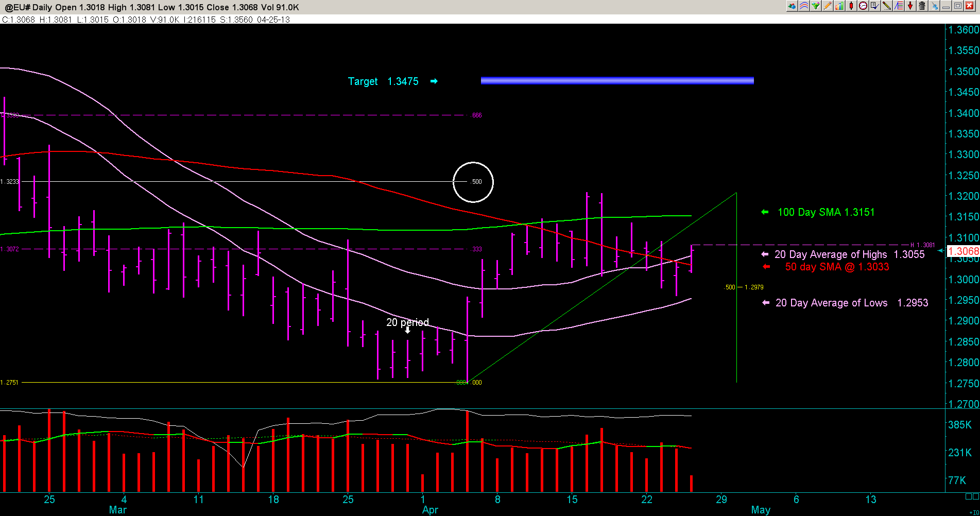Click the 'May' month label on time axis
Image resolution: width=980 pixels, height=516 pixels.
(x=761, y=510)
